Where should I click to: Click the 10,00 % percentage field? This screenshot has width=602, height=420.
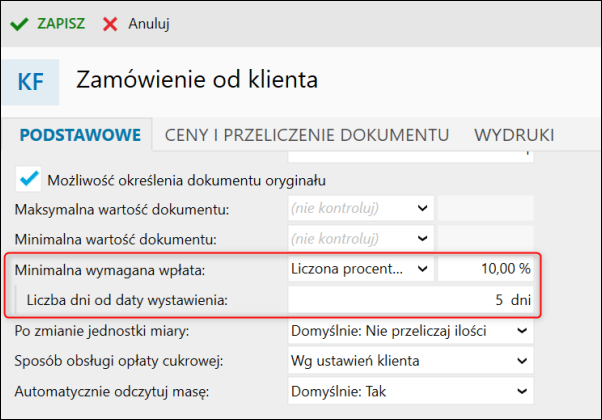point(486,269)
